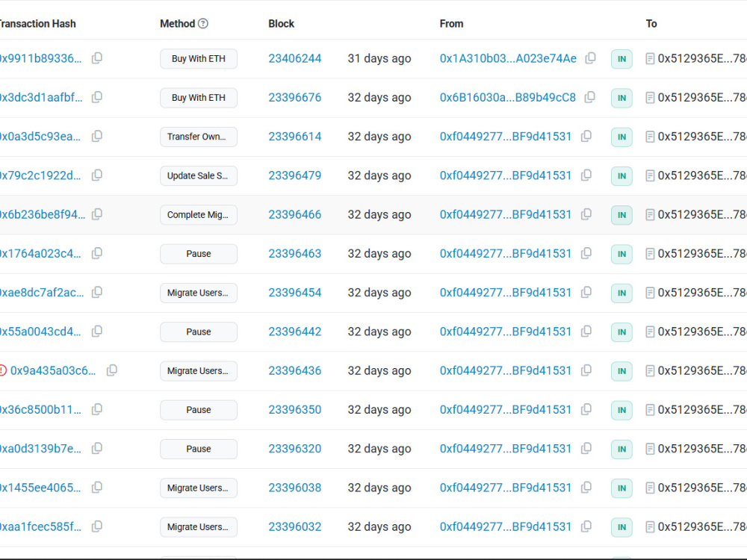Click To address in block 23396676 row
Image resolution: width=747 pixels, height=560 pixels.
click(x=702, y=98)
